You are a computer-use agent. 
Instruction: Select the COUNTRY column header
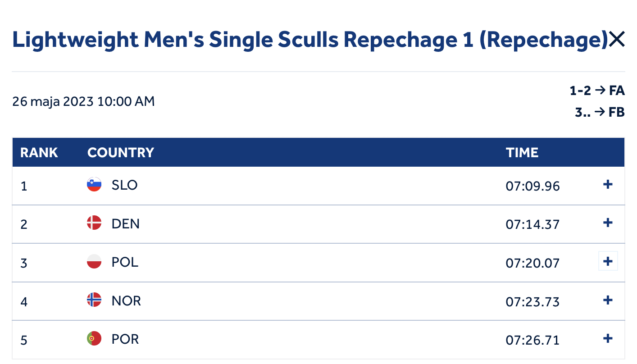pyautogui.click(x=121, y=153)
